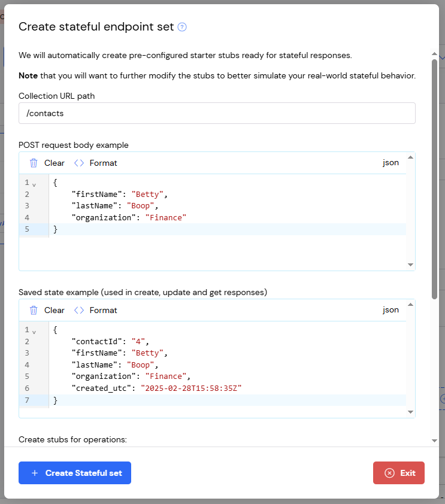Click closing brace line 5 in POST body editor
445x504 pixels.
tap(55, 229)
